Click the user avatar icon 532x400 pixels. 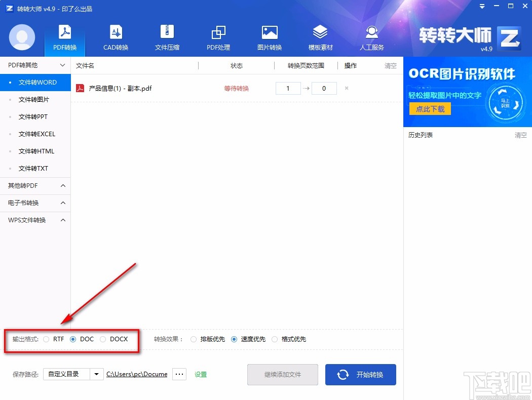(x=22, y=37)
